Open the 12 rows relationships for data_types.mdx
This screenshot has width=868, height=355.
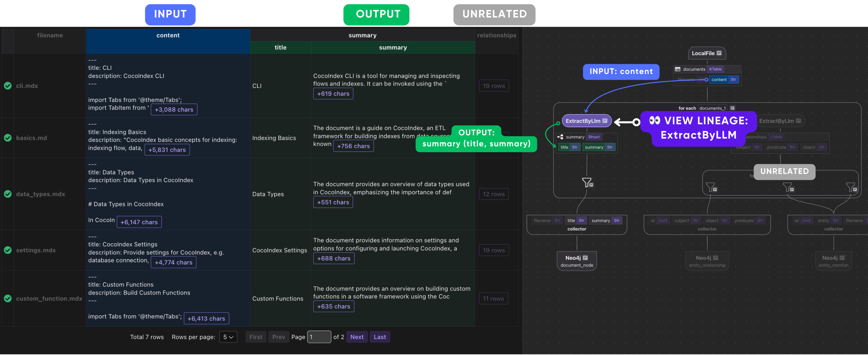click(494, 194)
